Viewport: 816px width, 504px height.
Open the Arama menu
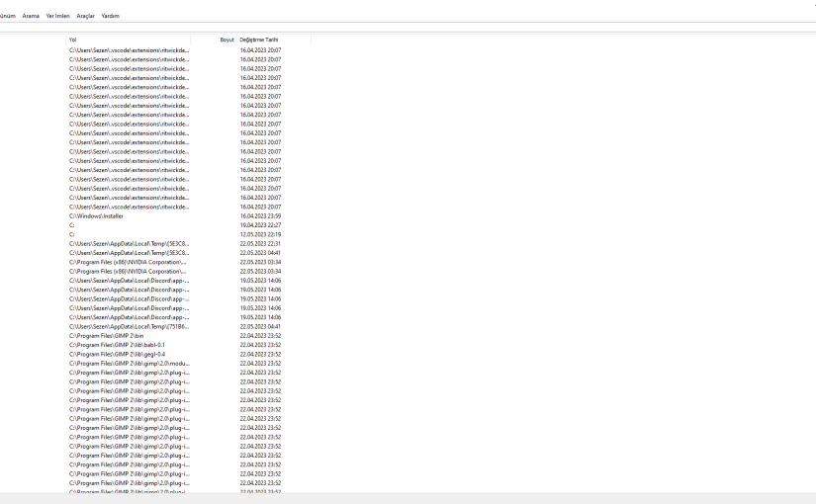[31, 16]
